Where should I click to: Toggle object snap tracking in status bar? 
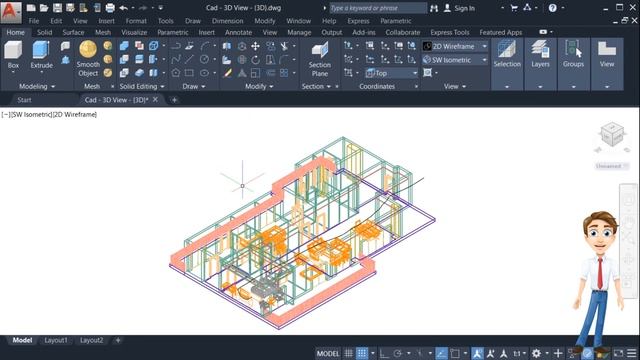pyautogui.click(x=441, y=353)
